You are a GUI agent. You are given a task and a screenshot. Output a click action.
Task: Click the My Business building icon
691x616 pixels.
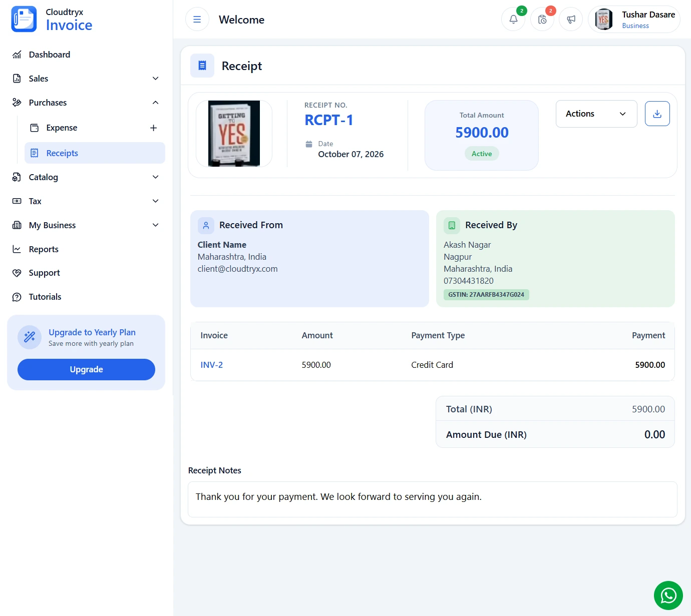17,225
